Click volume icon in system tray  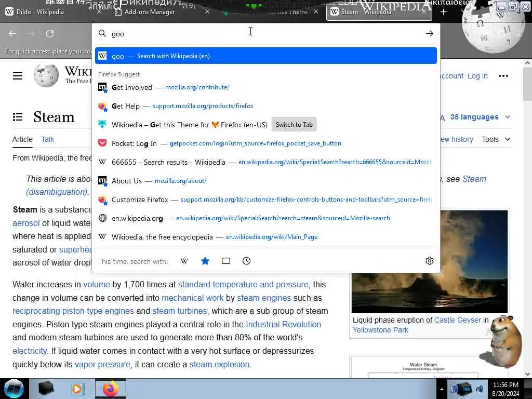click(480, 389)
